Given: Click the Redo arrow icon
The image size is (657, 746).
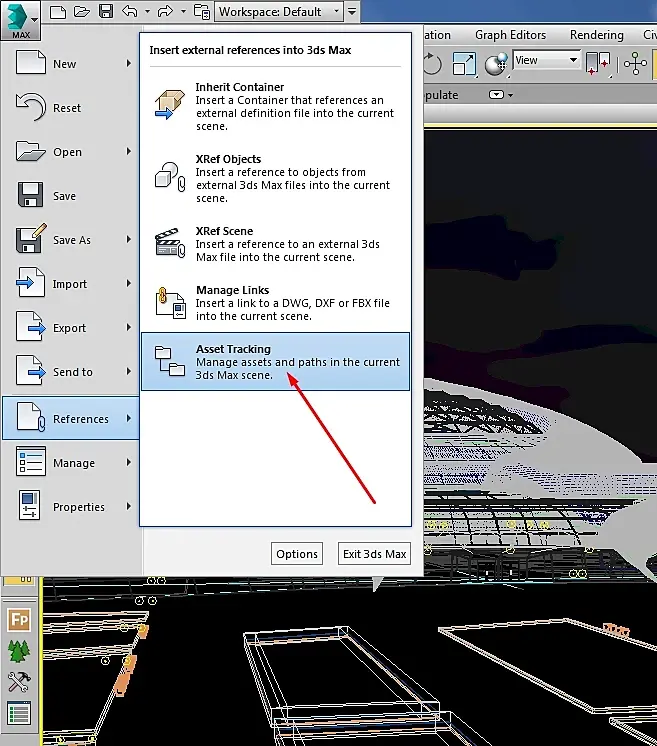Looking at the screenshot, I should coord(165,11).
